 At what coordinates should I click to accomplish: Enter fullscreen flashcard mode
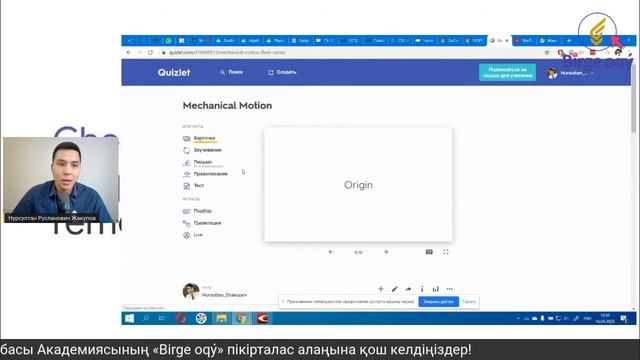[x=446, y=252]
